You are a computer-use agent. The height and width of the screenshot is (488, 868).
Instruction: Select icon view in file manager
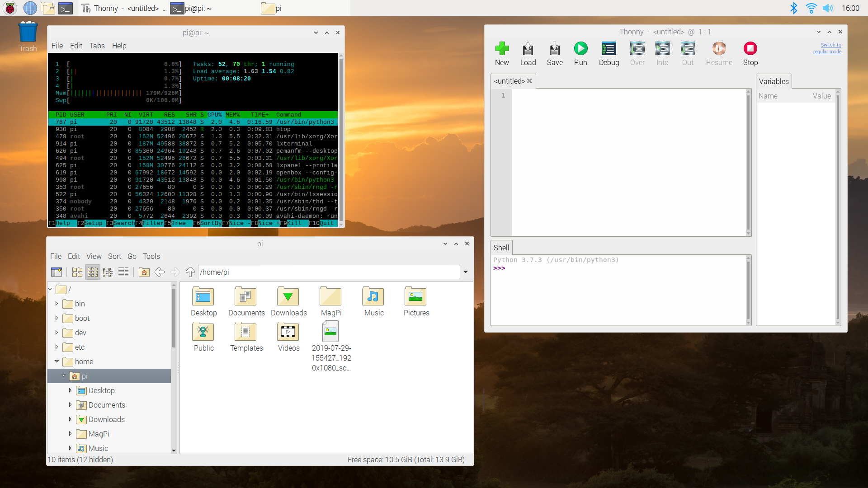[76, 272]
